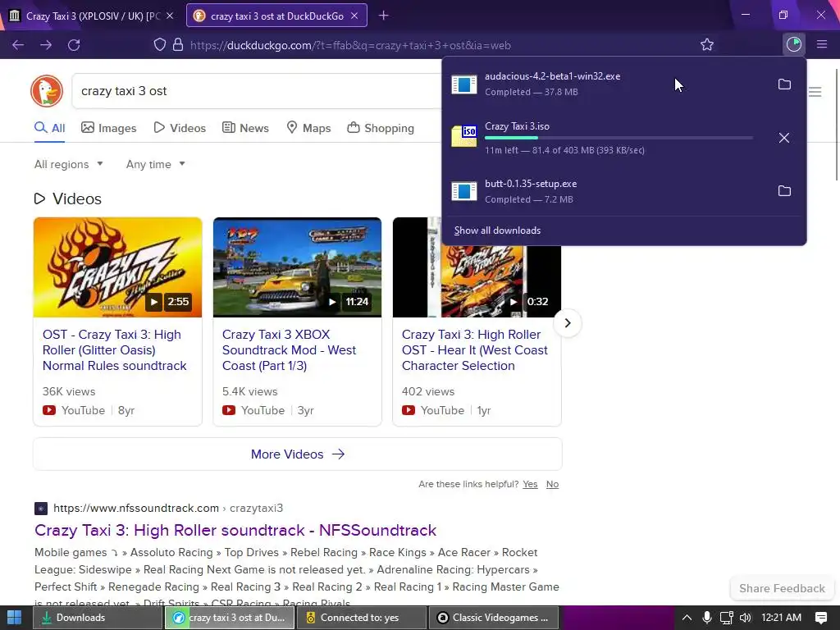
Task: Answer No to links helpful question
Action: tap(552, 484)
